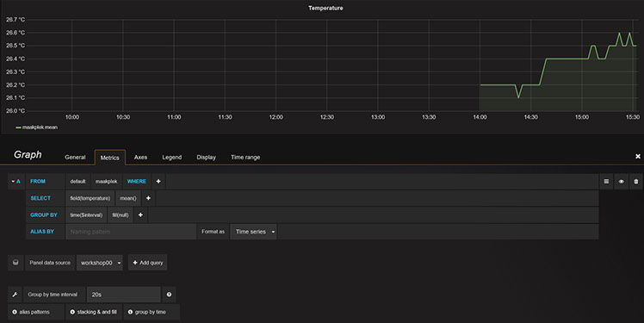This screenshot has width=644, height=323.
Task: Open the Axes tab
Action: coord(140,157)
